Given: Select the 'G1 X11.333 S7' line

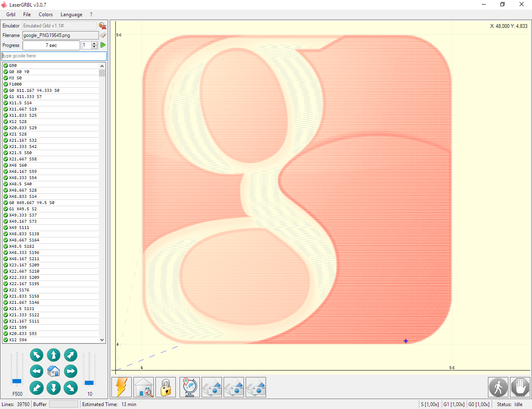Looking at the screenshot, I should [51, 97].
